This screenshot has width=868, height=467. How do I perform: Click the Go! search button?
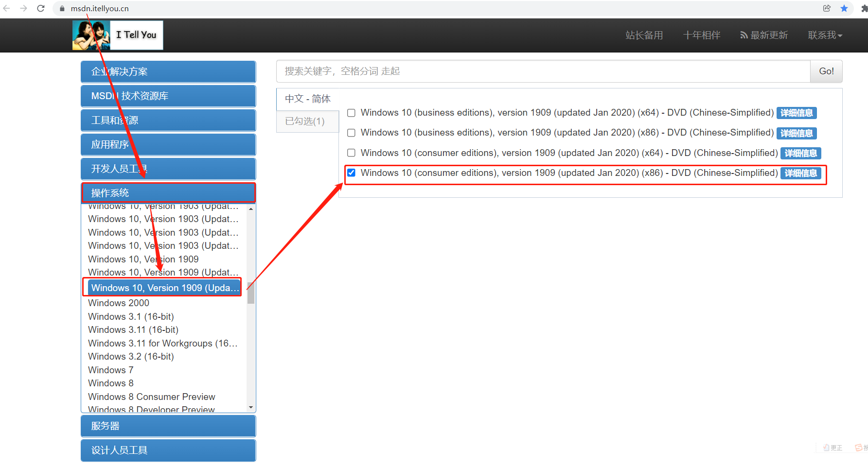tap(826, 71)
